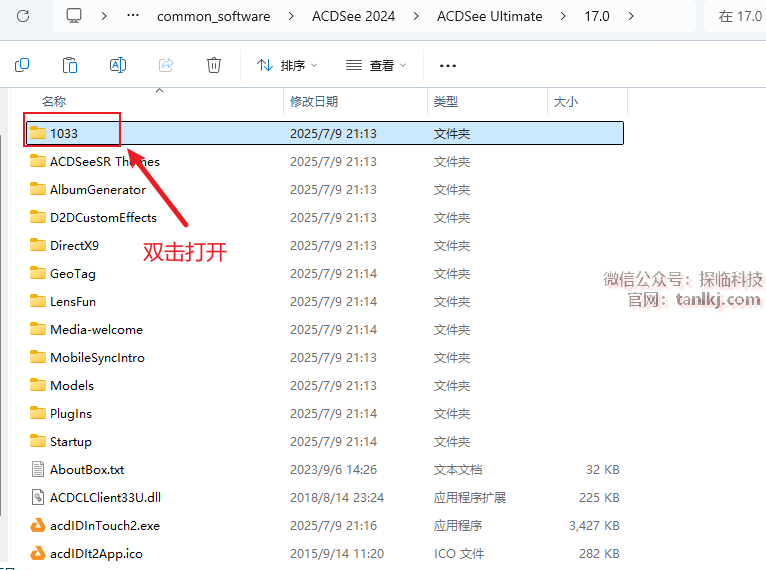Select the D2DCustomEffects folder name
Viewport: 766px width, 570px height.
103,217
